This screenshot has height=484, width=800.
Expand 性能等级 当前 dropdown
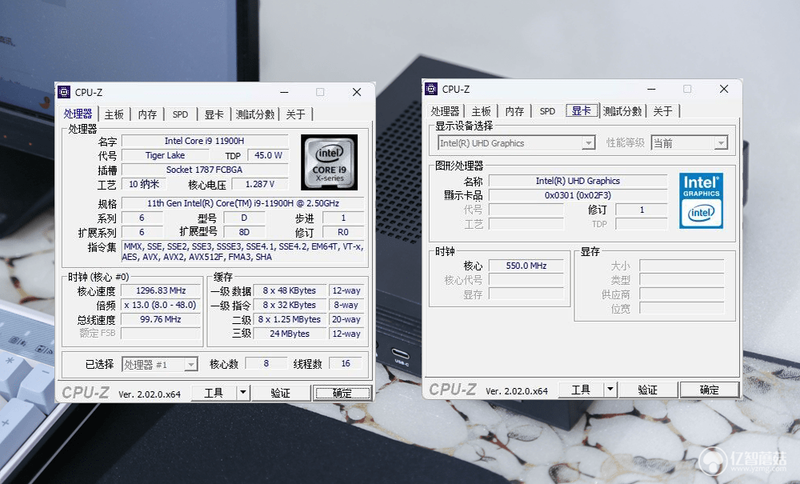pyautogui.click(x=720, y=143)
